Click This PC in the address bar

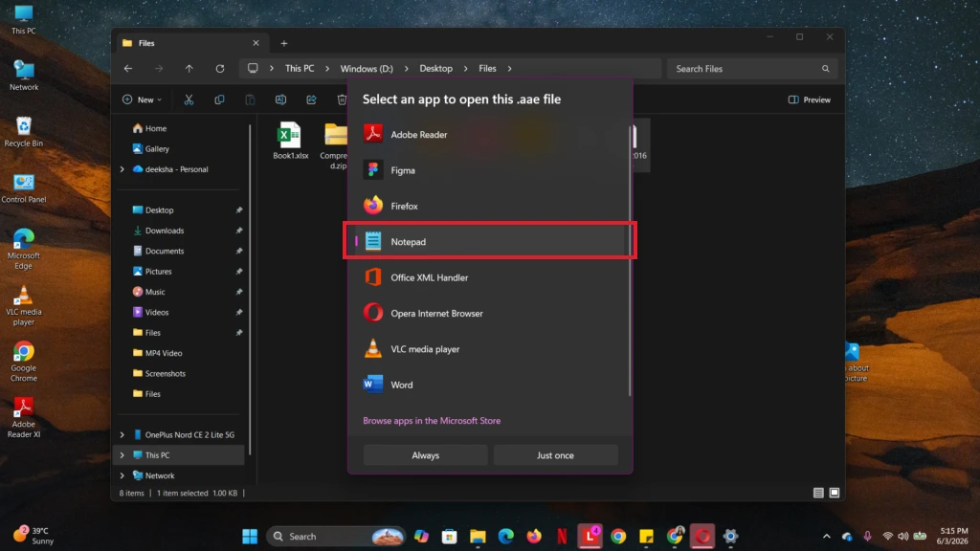pyautogui.click(x=300, y=69)
